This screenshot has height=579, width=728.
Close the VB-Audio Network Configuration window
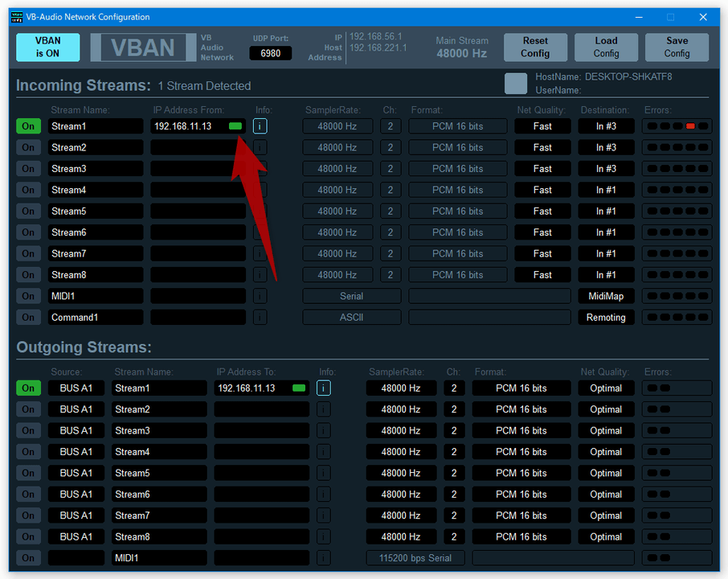[x=703, y=17]
